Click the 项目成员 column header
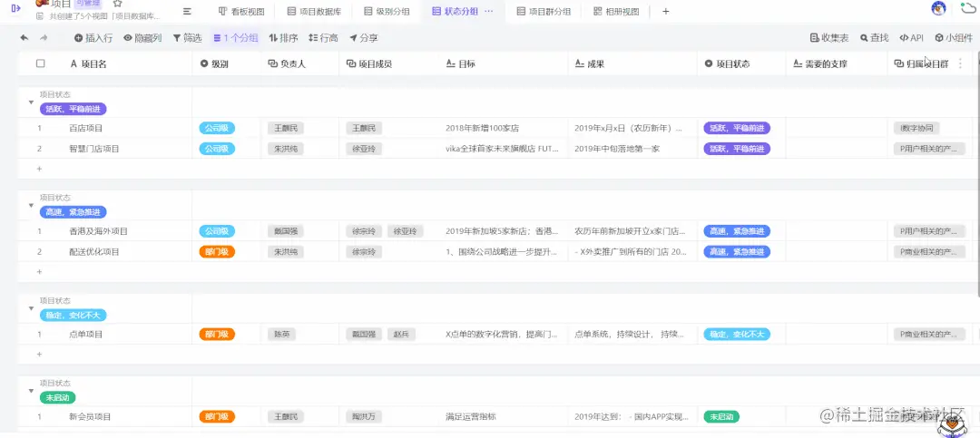The image size is (980, 438). (388, 63)
